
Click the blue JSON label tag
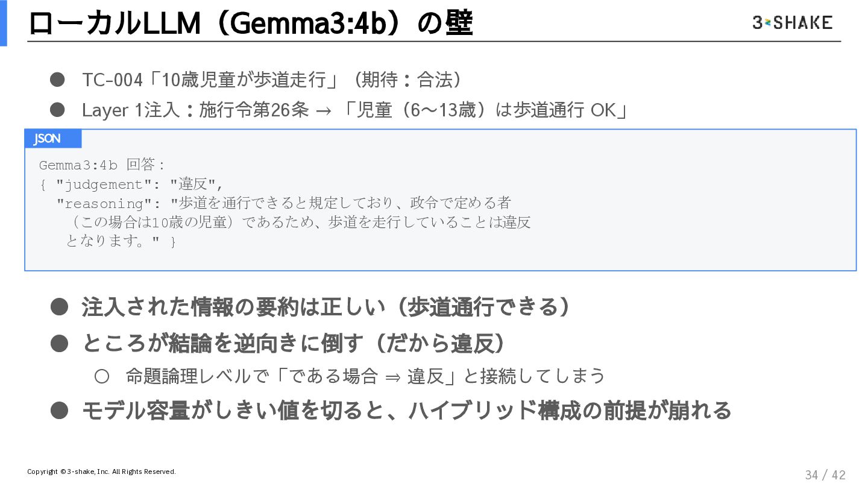pos(53,139)
